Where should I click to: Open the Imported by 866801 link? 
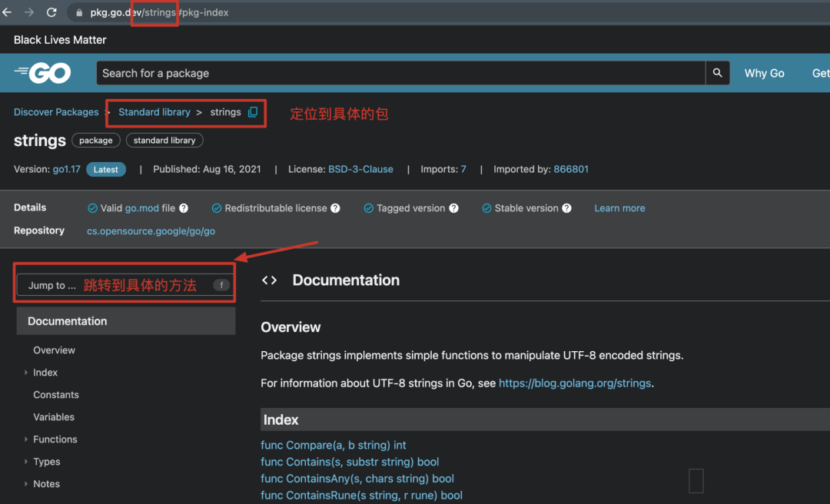[x=571, y=169]
